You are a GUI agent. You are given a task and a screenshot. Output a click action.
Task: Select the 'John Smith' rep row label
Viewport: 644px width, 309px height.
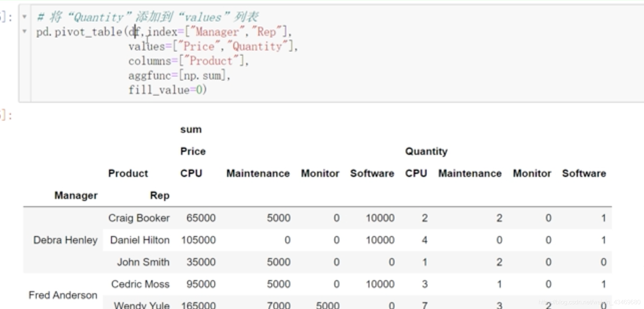pos(143,262)
